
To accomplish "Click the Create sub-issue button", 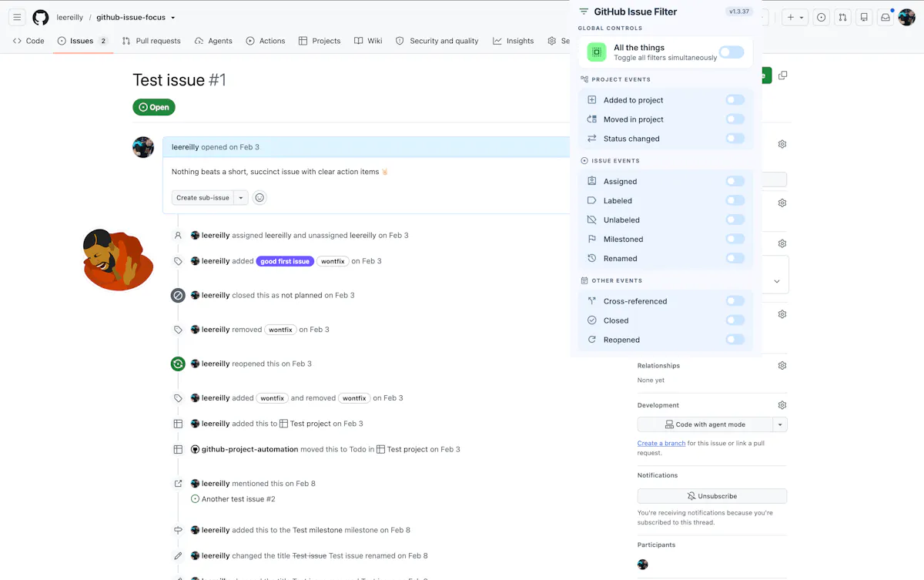I will [203, 198].
